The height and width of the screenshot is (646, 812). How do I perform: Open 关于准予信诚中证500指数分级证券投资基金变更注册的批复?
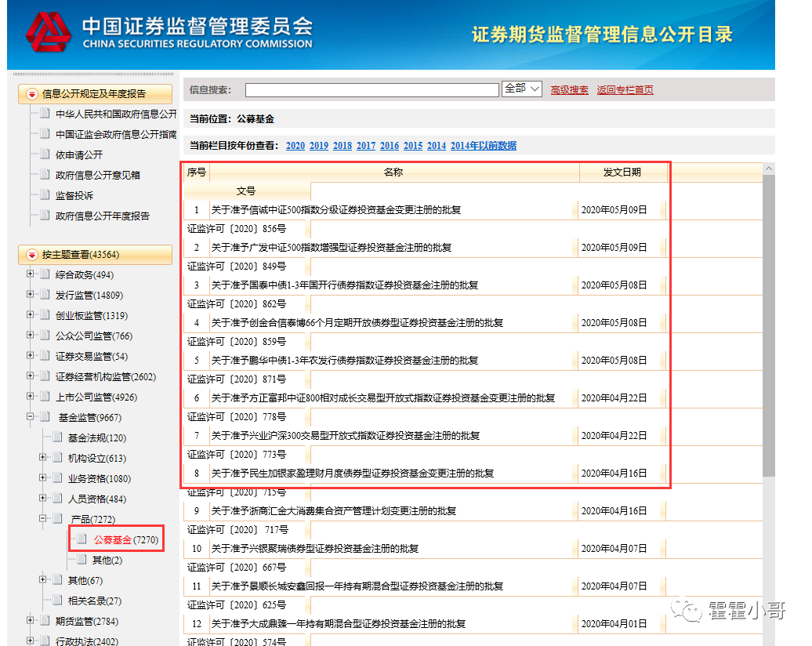click(336, 210)
